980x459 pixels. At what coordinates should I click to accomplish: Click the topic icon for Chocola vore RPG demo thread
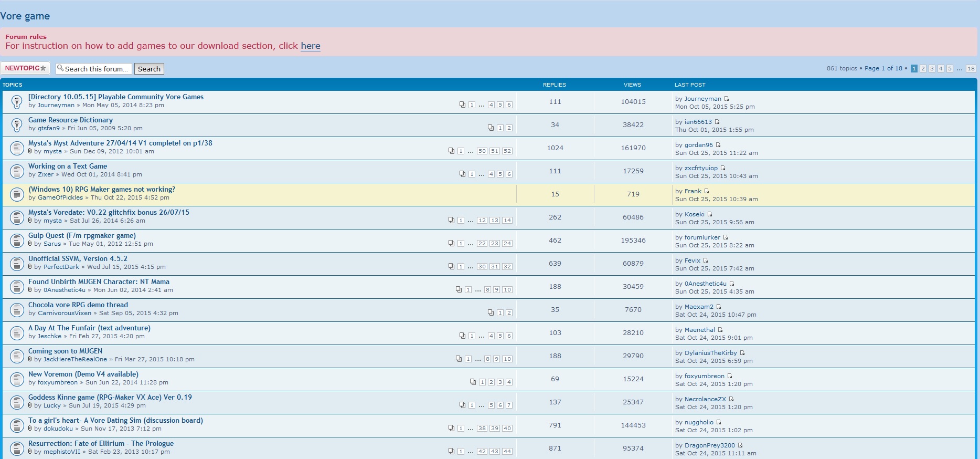click(x=17, y=309)
